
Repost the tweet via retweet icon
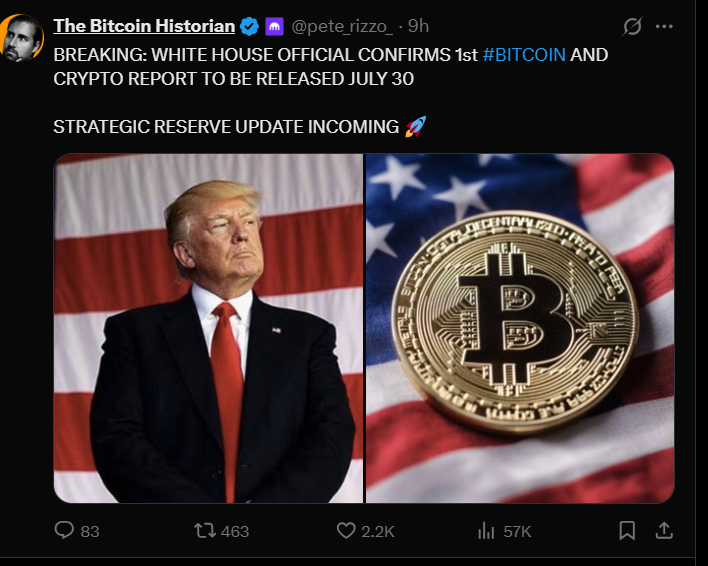205,531
